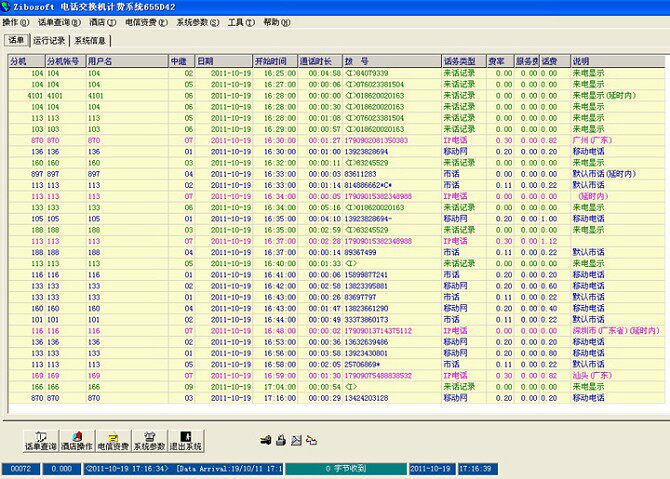The height and width of the screenshot is (479, 670).
Task: Click the status bar date 2011-10-19
Action: coord(432,469)
